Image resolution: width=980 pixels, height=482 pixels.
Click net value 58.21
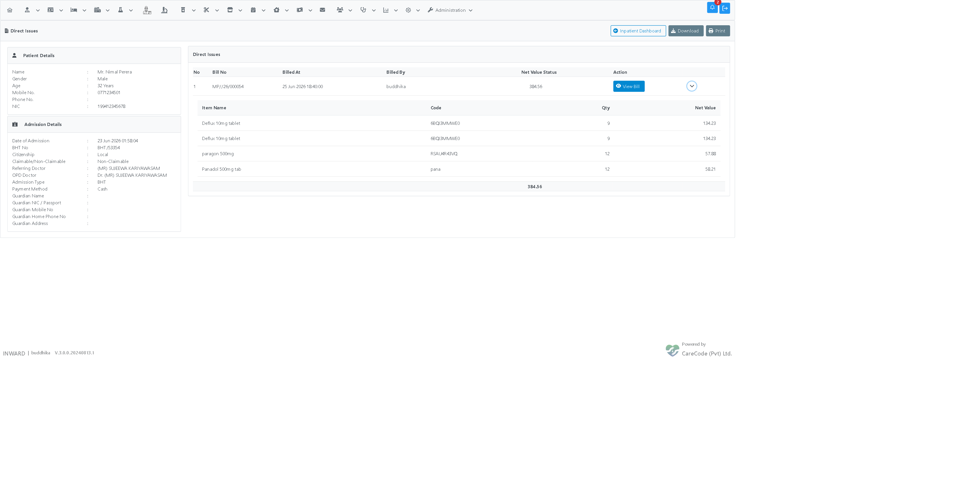tap(710, 169)
